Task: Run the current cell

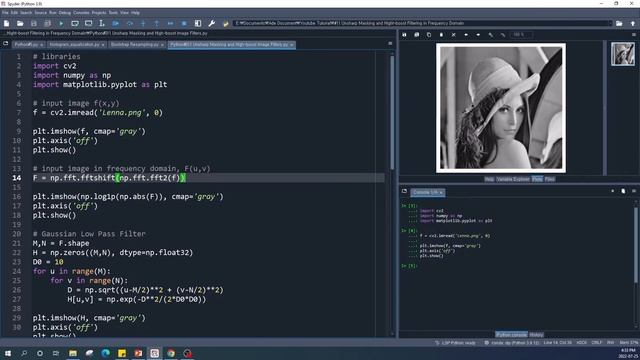Action: (x=75, y=24)
